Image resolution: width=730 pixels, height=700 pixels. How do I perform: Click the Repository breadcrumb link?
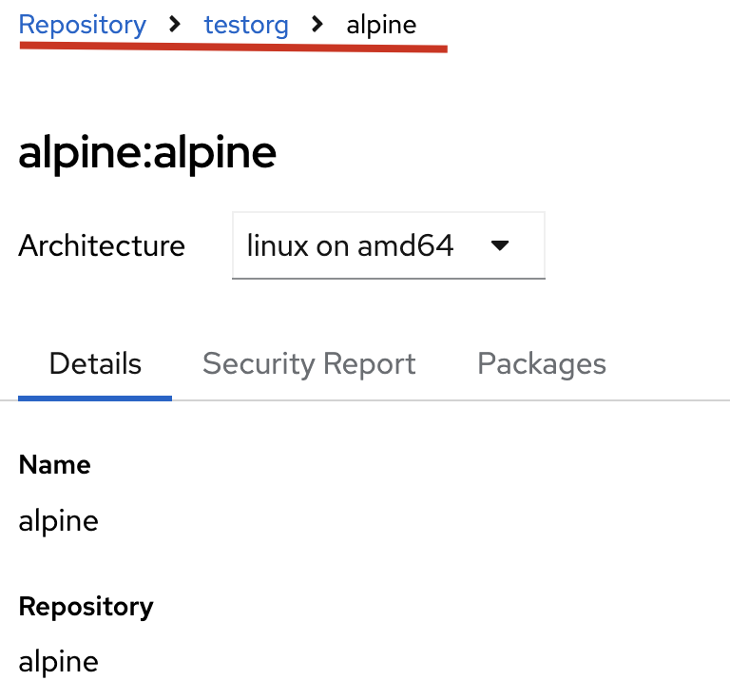[x=83, y=25]
